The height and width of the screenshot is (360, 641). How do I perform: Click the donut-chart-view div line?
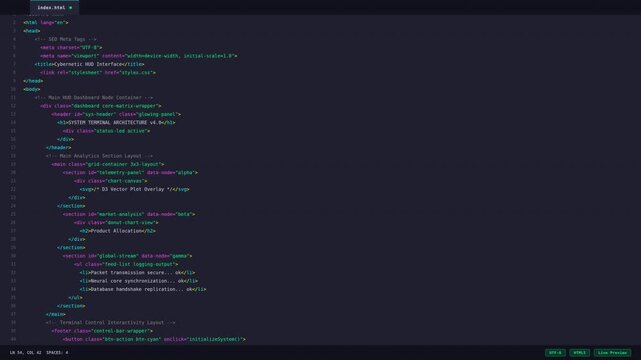pos(116,222)
